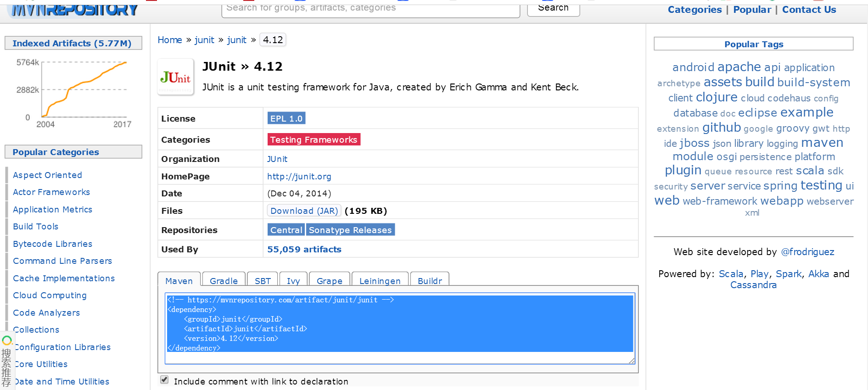Click the Central repository badge

[286, 230]
